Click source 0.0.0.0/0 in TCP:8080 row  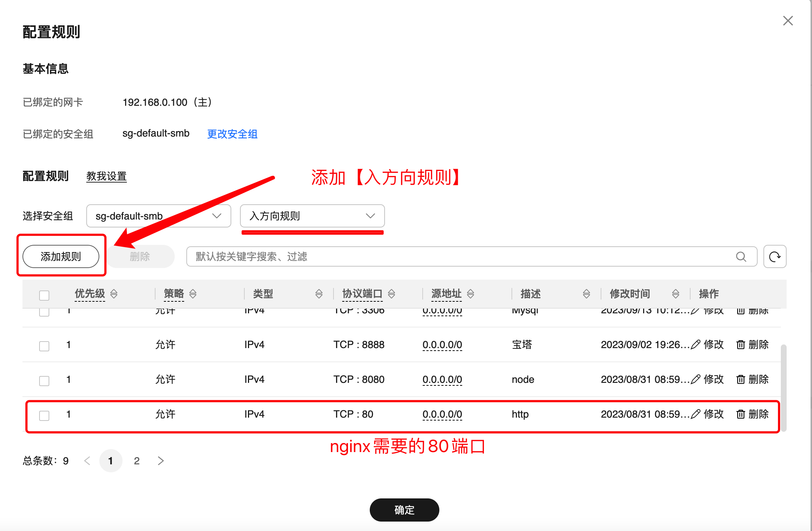point(442,379)
